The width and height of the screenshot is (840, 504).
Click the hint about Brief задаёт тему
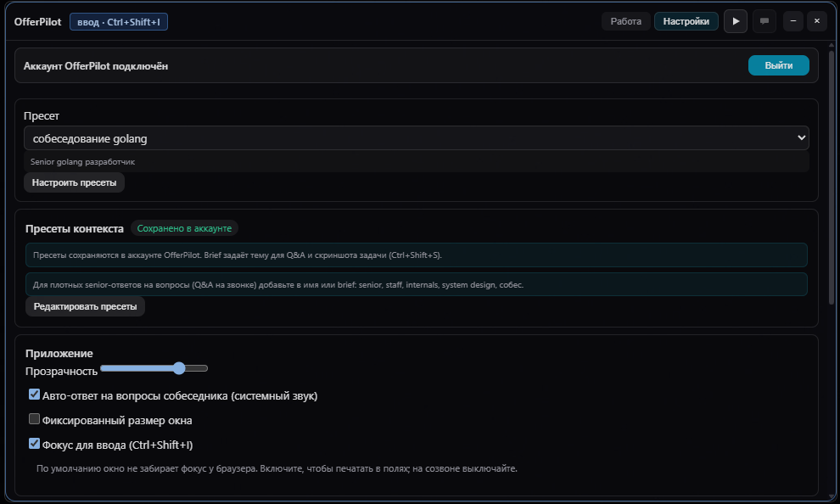tap(417, 255)
